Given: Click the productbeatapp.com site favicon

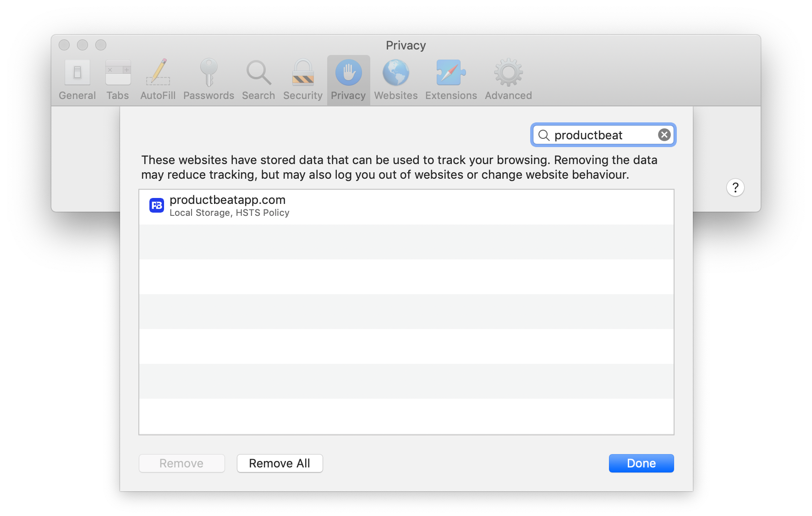Looking at the screenshot, I should click(157, 205).
